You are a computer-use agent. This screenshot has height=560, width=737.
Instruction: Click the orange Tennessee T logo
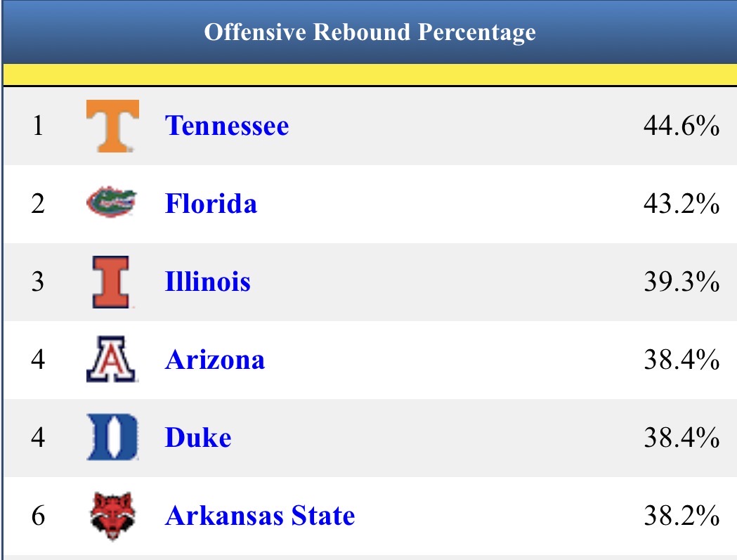coord(113,126)
